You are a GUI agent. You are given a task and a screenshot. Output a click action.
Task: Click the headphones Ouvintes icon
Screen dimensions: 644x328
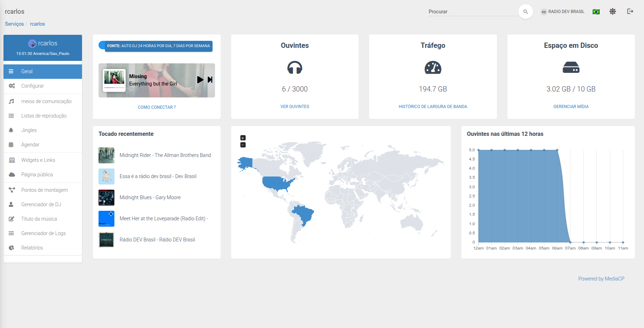[295, 68]
